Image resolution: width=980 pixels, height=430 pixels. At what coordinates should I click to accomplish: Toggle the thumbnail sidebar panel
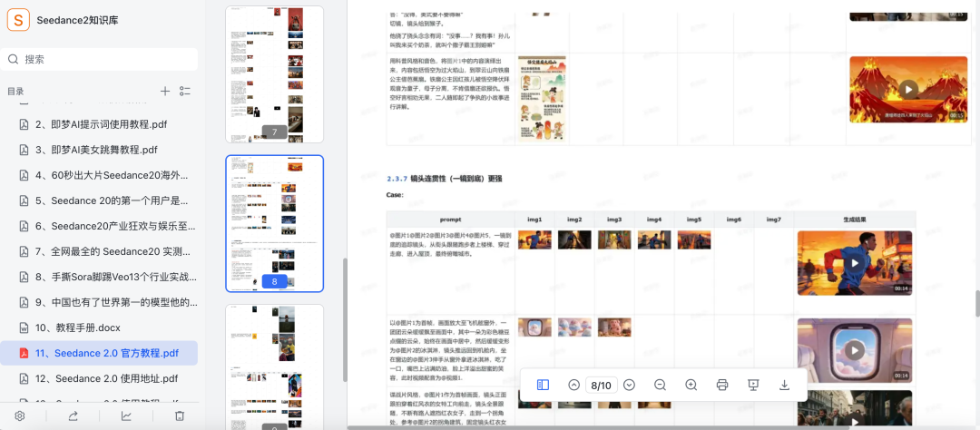[544, 385]
